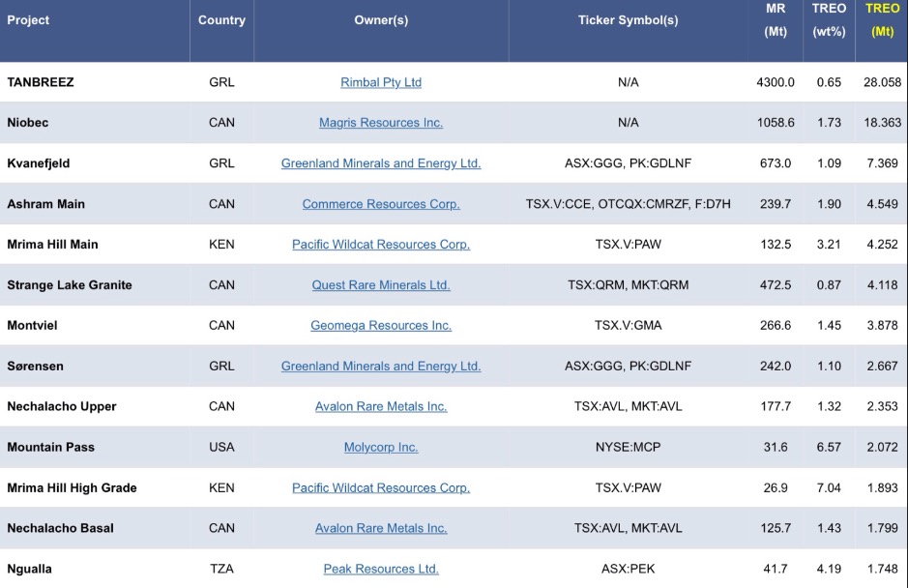The height and width of the screenshot is (588, 908).
Task: Go to the Molycorp Inc. link
Action: pos(381,448)
